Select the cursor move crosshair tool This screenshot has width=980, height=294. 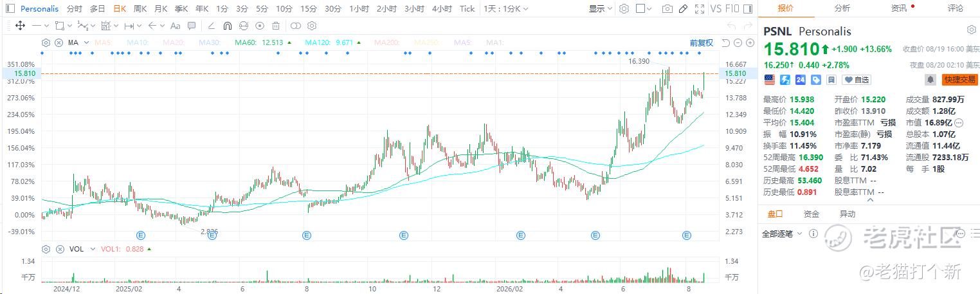pyautogui.click(x=20, y=26)
